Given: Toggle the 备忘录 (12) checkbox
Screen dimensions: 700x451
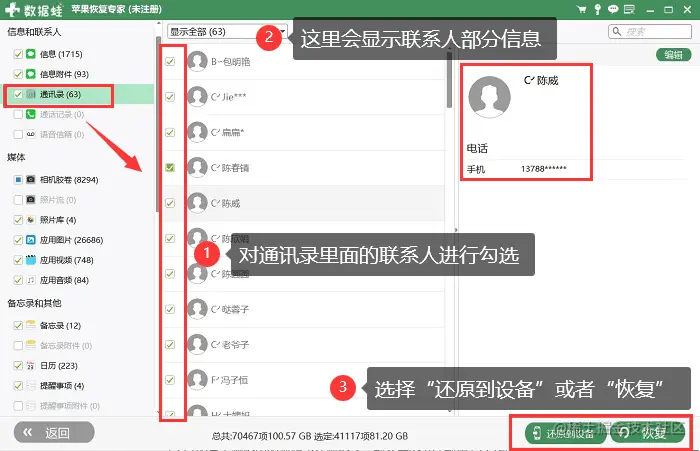Looking at the screenshot, I should pyautogui.click(x=18, y=325).
